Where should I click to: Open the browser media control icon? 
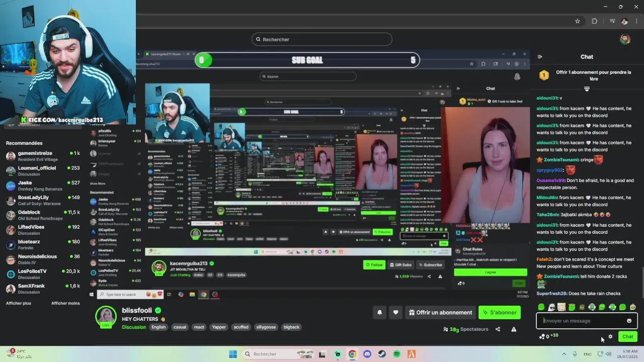pyautogui.click(x=612, y=21)
